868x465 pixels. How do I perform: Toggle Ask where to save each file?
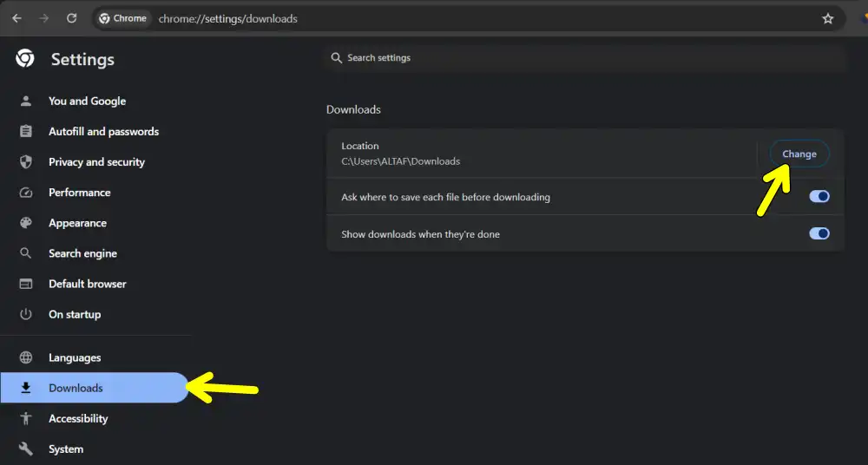tap(819, 197)
